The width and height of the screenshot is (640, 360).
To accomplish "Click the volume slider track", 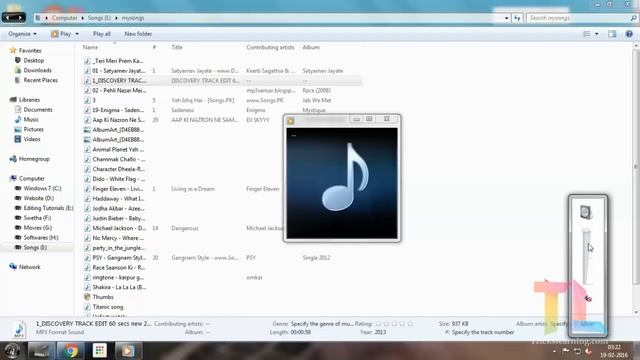I will click(586, 256).
